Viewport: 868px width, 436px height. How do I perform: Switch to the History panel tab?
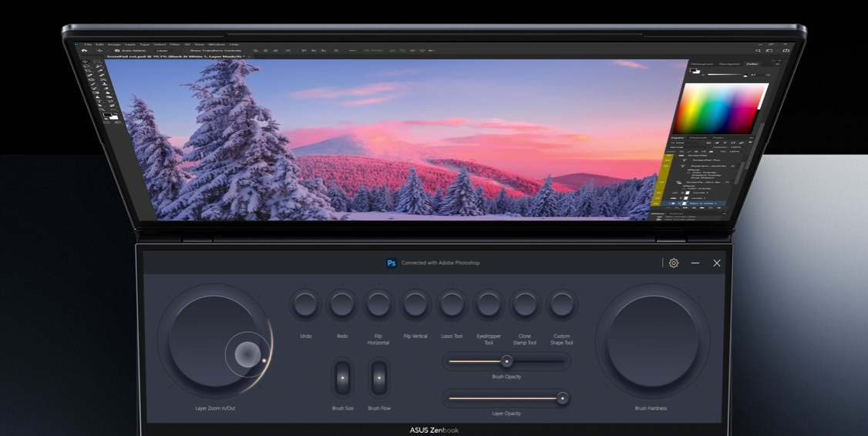pyautogui.click(x=658, y=213)
